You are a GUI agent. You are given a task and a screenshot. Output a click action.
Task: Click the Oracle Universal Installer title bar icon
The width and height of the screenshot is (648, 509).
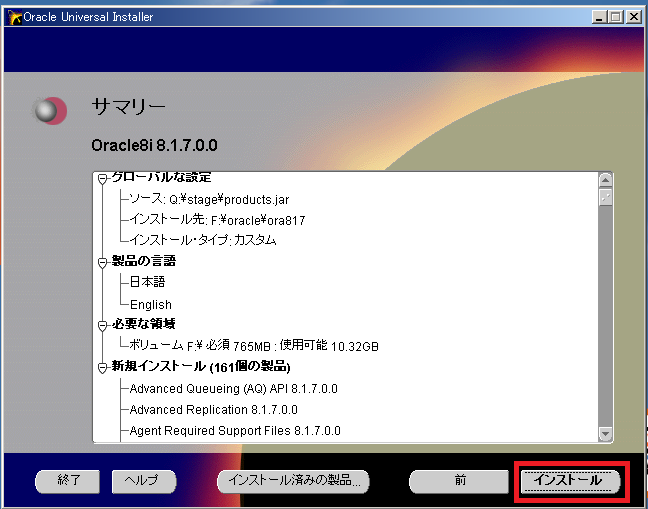14,17
